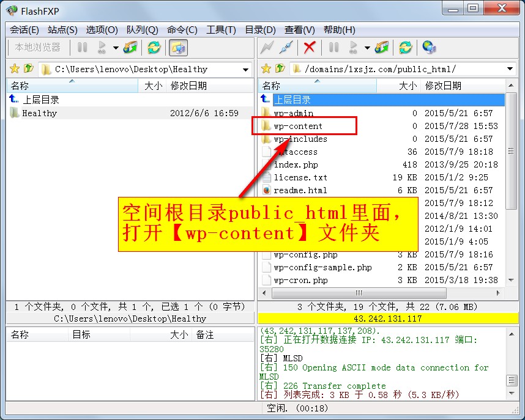Image resolution: width=525 pixels, height=420 pixels.
Task: Select 上层目录 in the remote pane
Action: (x=382, y=100)
